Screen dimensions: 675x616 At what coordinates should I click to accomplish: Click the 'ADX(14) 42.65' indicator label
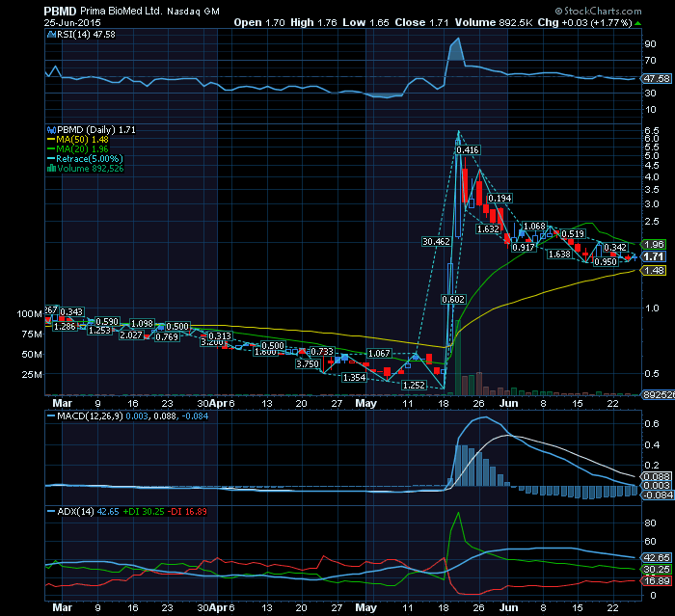click(88, 511)
